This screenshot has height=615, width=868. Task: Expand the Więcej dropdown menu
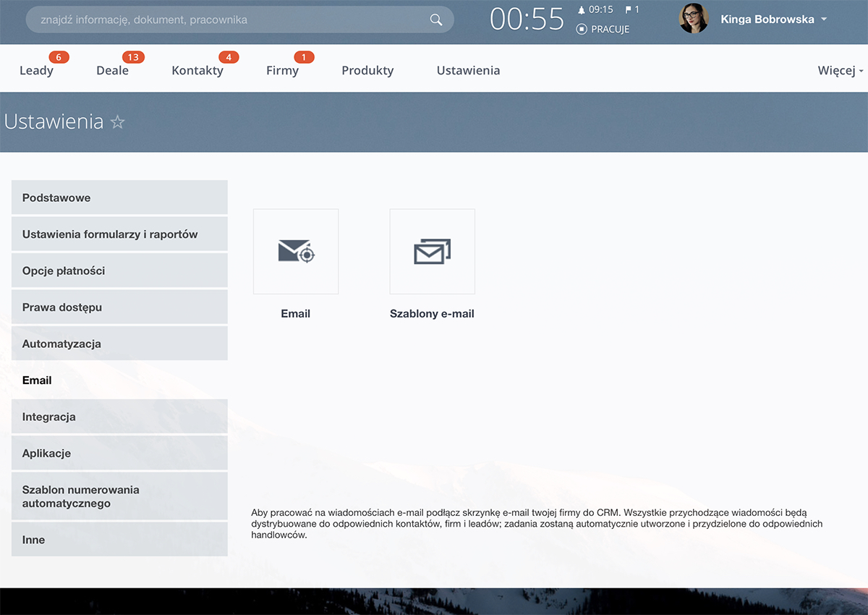[x=840, y=70]
